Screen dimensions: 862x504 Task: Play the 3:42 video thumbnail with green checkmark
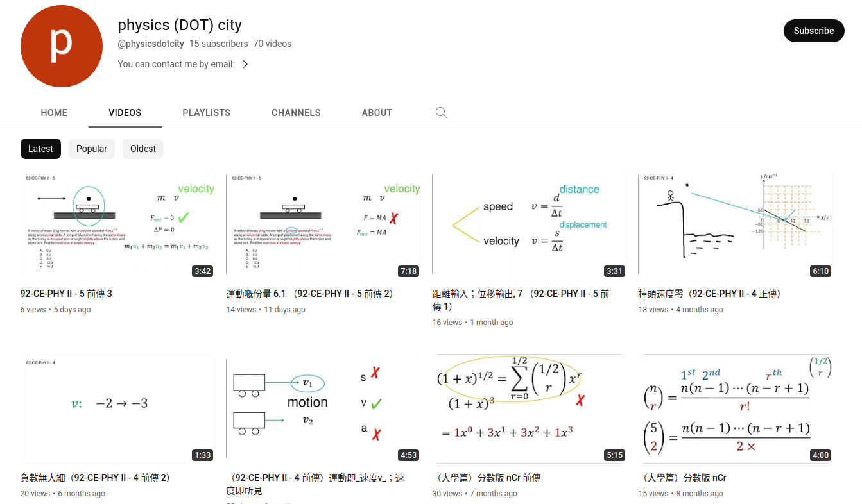coord(117,224)
